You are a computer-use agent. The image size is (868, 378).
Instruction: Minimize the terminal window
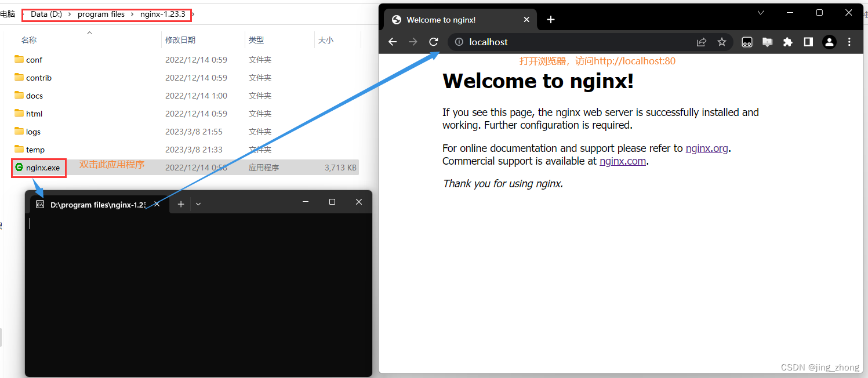click(306, 202)
